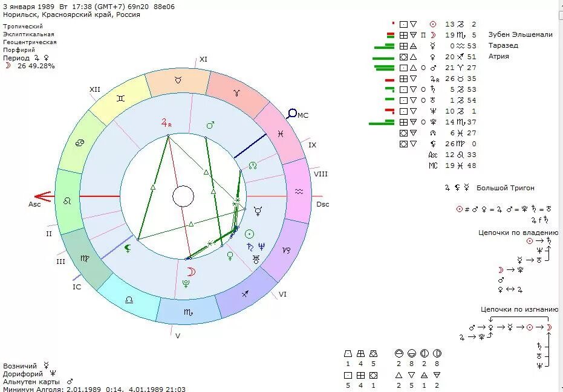Click the Earth element triangle with count 5
Image resolution: width=563 pixels, height=392 pixels.
click(411, 375)
